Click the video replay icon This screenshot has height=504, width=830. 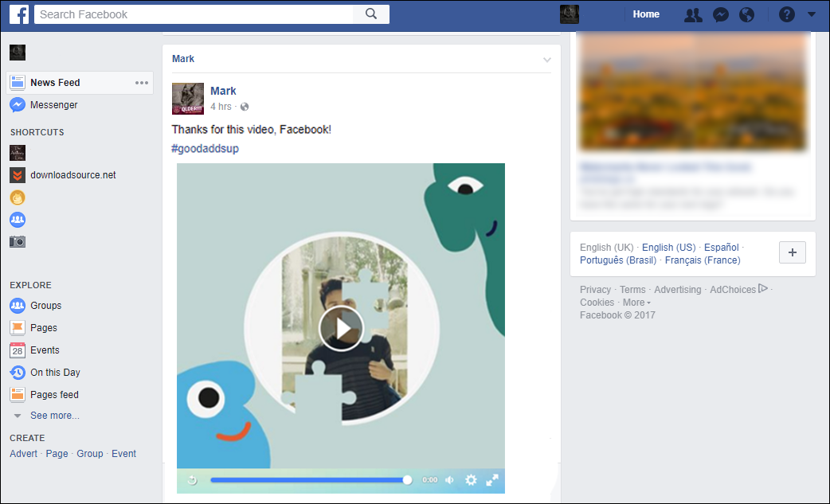[192, 480]
